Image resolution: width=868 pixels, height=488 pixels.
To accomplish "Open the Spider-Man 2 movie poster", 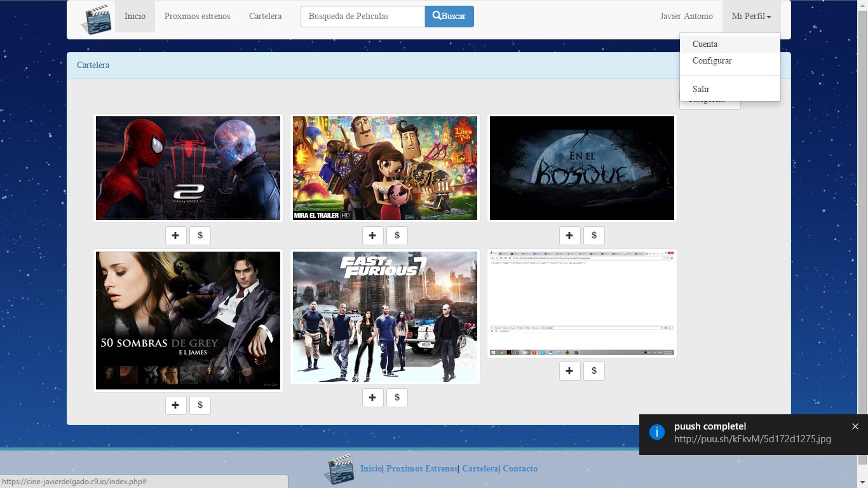I will pos(188,168).
